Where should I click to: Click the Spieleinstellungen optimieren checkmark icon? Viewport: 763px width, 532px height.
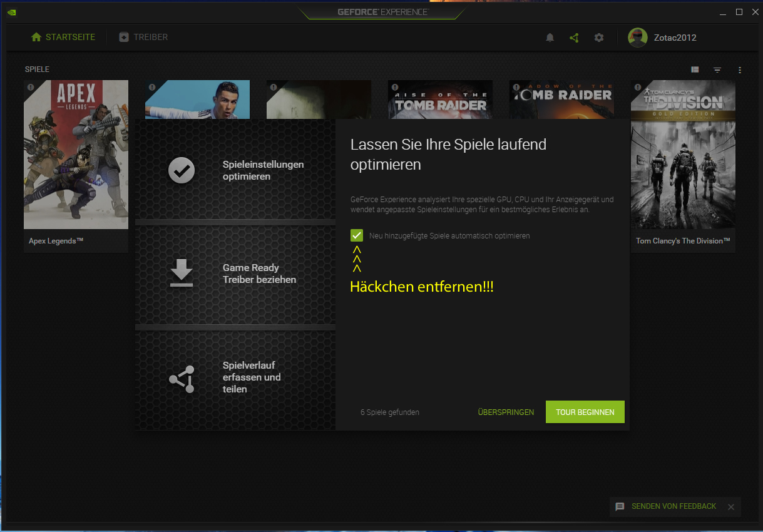tap(182, 170)
